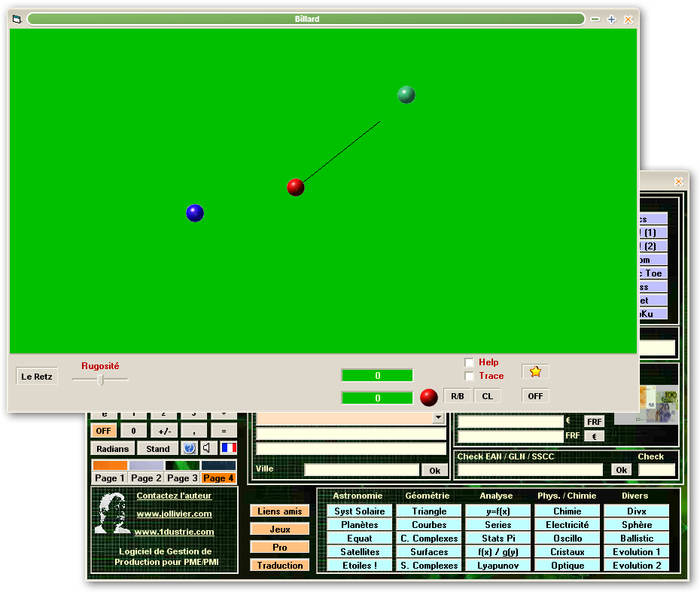The image size is (700, 592).
Task: Click the red billiard ball on table
Action: (296, 187)
